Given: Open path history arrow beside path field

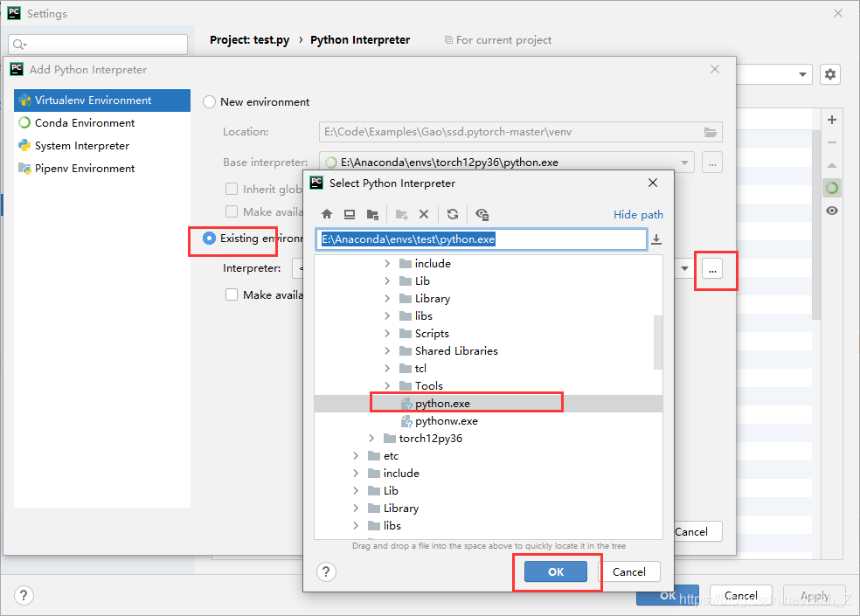Looking at the screenshot, I should pos(656,239).
